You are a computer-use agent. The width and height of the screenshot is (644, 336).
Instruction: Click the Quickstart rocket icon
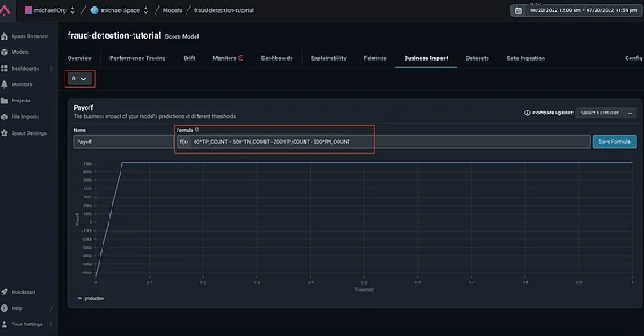coord(5,292)
